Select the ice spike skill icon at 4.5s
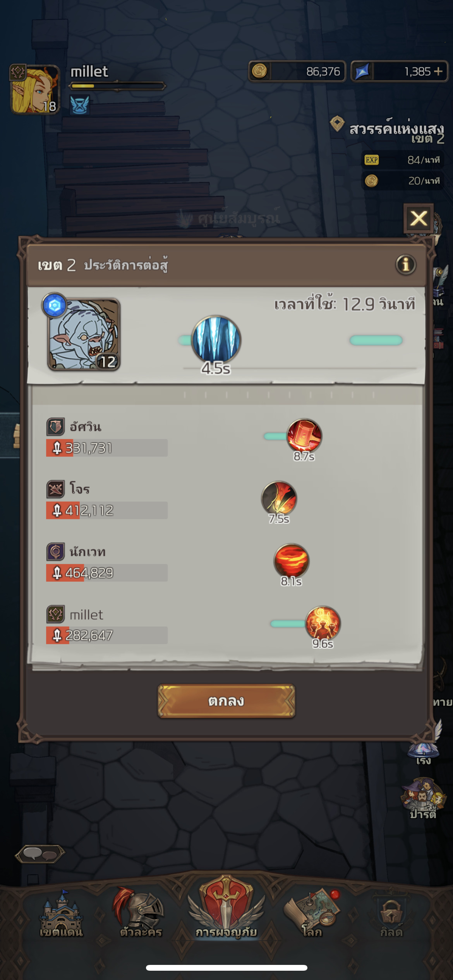Screen dimensions: 453x980 tap(216, 340)
